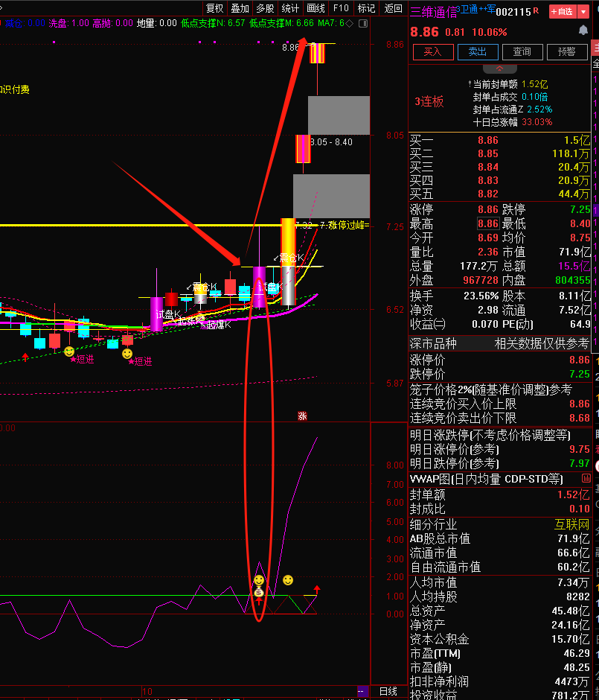Click the 自由流通市值 row

499,567
